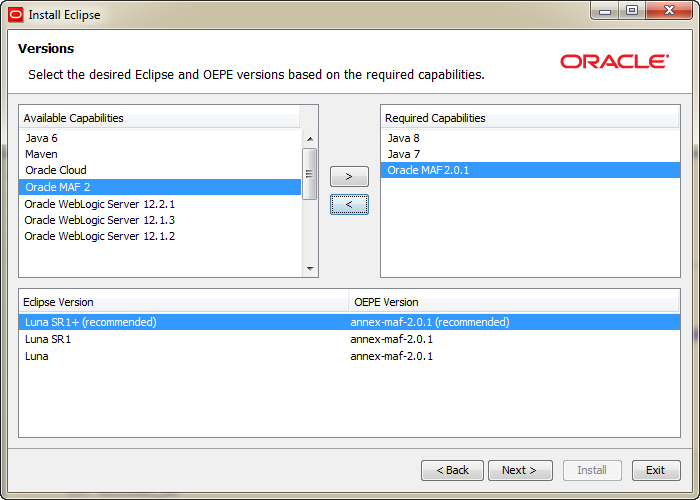Select Java 6 in Available Capabilities
This screenshot has width=700, height=500.
point(160,138)
